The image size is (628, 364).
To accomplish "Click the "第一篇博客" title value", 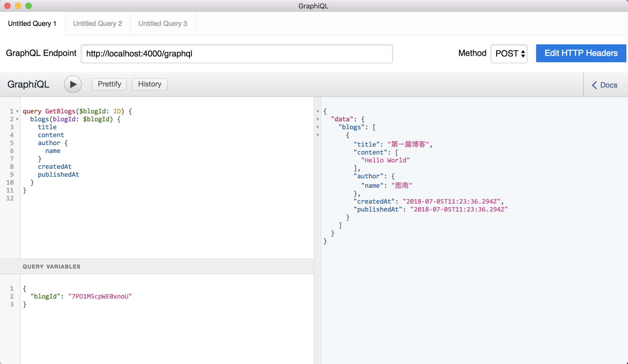I will click(408, 145).
